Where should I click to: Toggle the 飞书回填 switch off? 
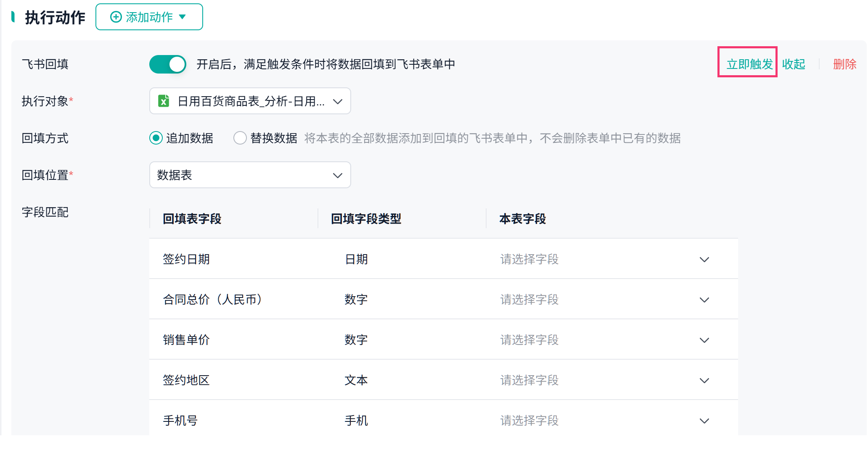(168, 64)
